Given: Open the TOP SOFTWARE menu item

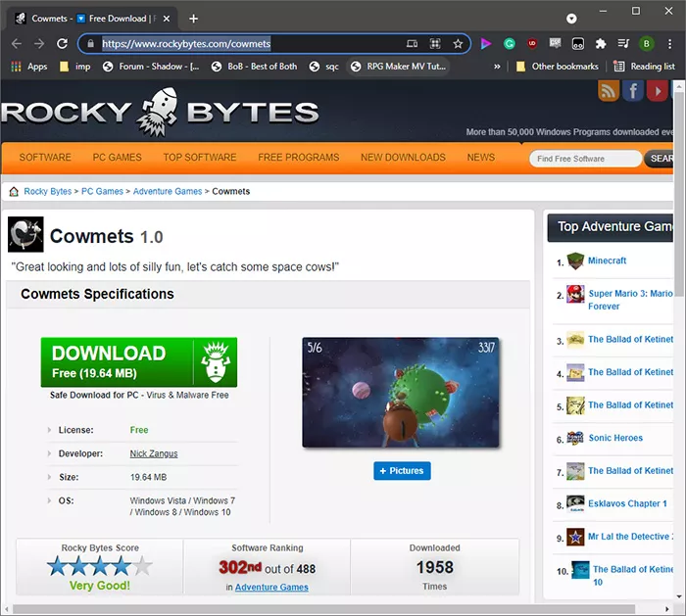Looking at the screenshot, I should point(200,158).
